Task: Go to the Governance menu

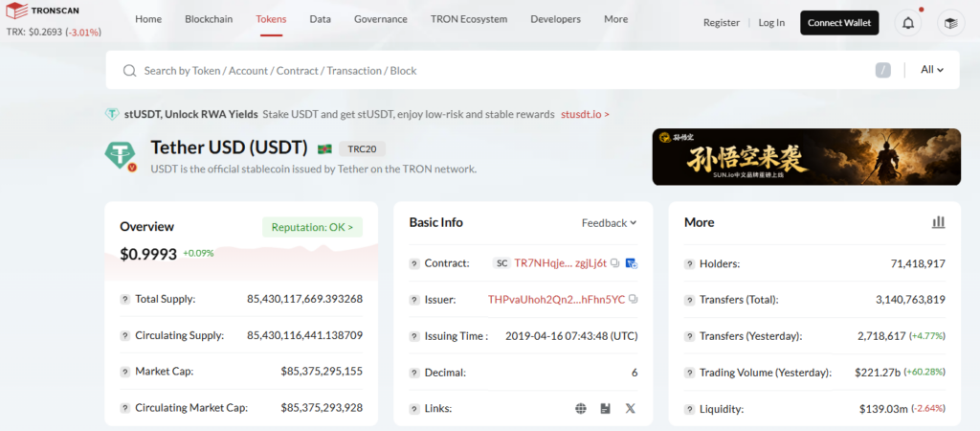Action: 380,19
